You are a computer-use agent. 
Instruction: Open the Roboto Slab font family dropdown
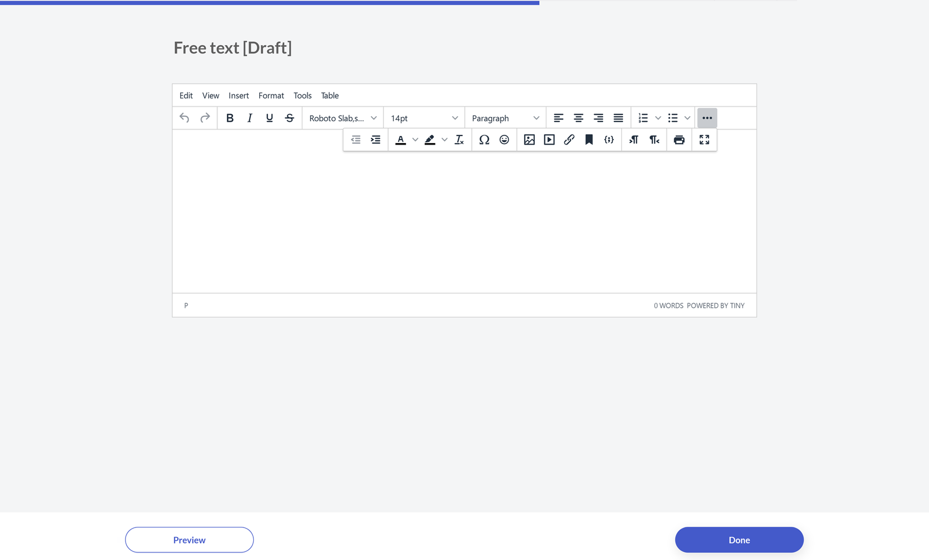coord(343,118)
